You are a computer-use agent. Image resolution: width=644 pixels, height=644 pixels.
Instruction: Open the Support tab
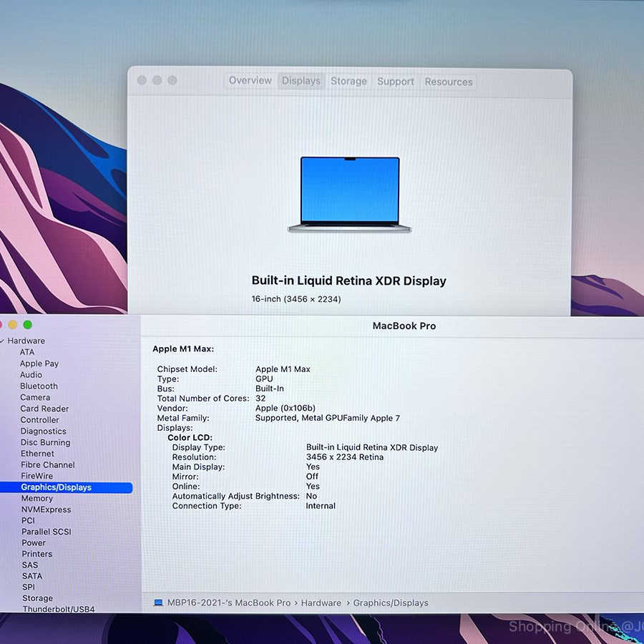pos(396,82)
